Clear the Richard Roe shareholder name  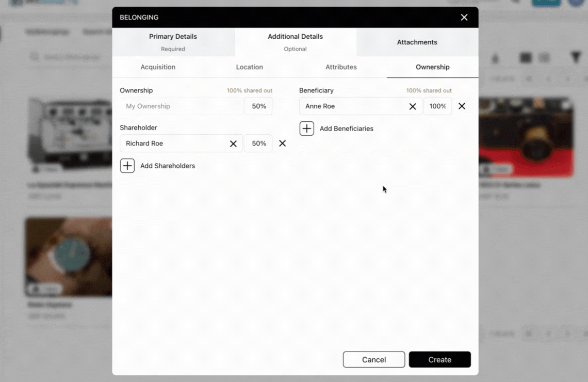(x=233, y=144)
